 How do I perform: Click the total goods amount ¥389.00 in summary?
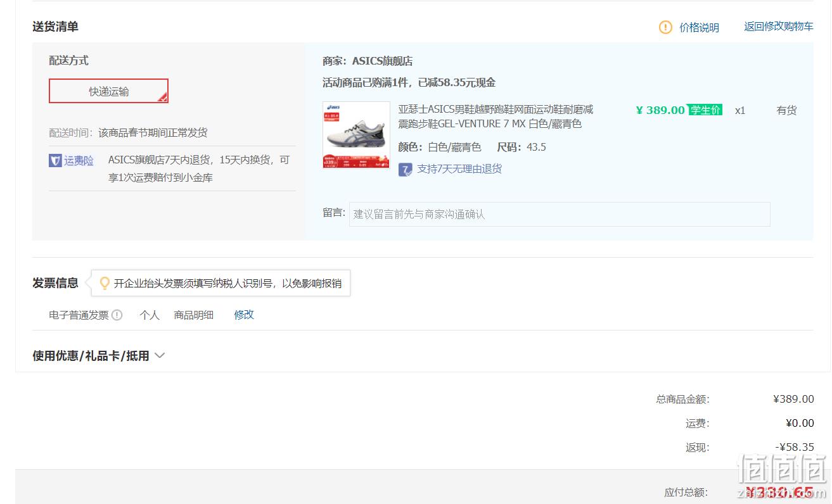pyautogui.click(x=793, y=399)
